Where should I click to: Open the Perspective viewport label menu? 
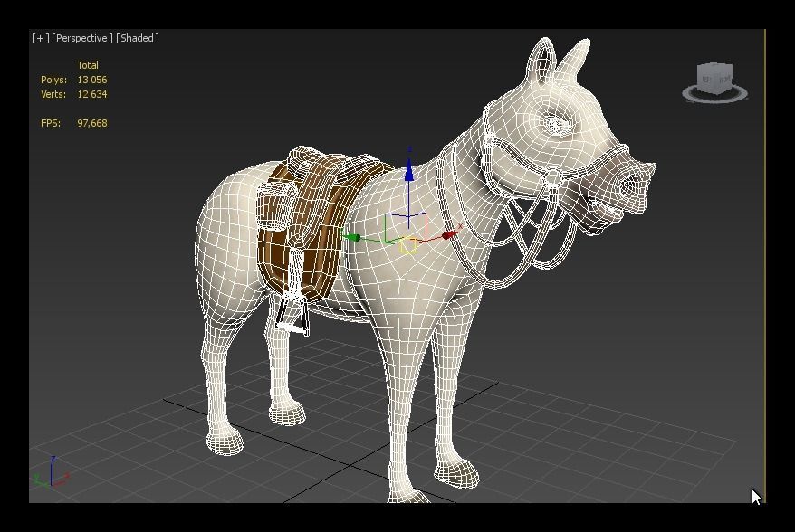tap(82, 38)
